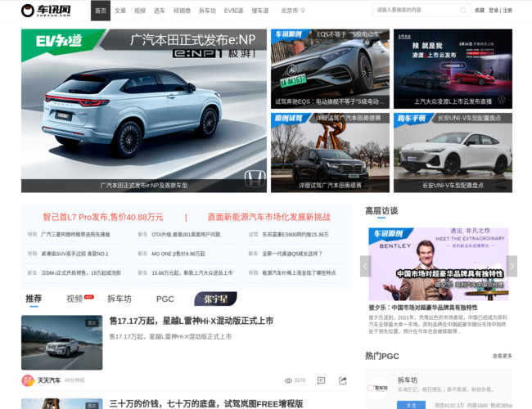Show previous interview slide arrow
Viewport: 532px width, 409px height.
click(x=365, y=266)
